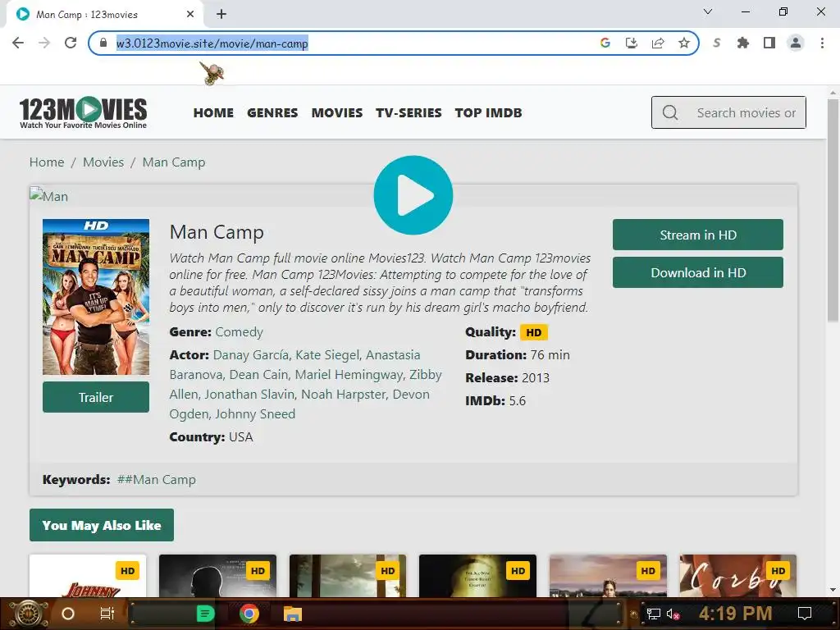Click the browser back arrow

18,43
